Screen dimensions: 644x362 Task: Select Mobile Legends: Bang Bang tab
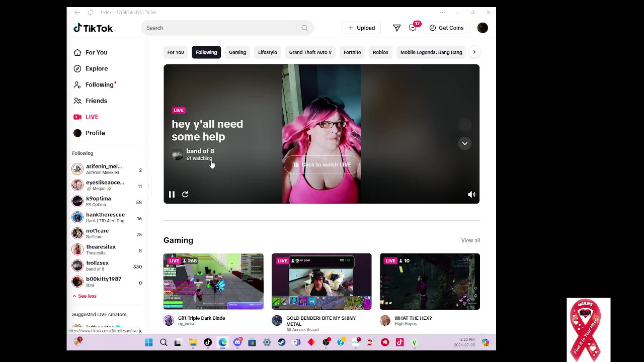tap(431, 52)
